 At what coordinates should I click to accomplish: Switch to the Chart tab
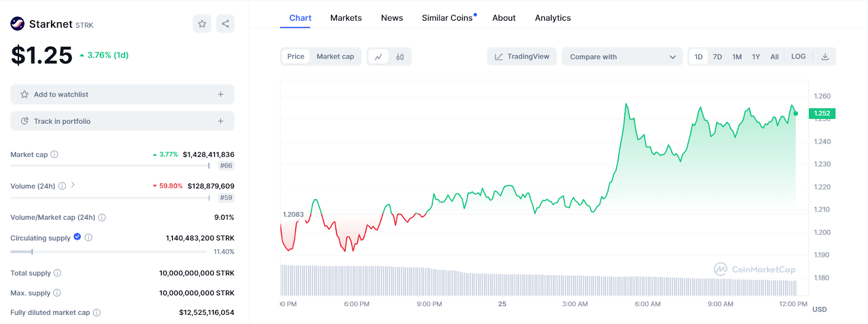click(300, 18)
